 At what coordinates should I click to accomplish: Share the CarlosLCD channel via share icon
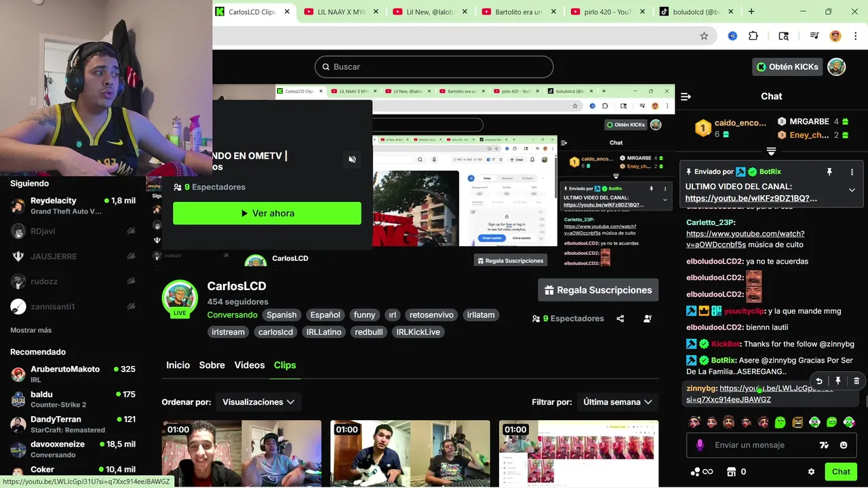pos(620,319)
